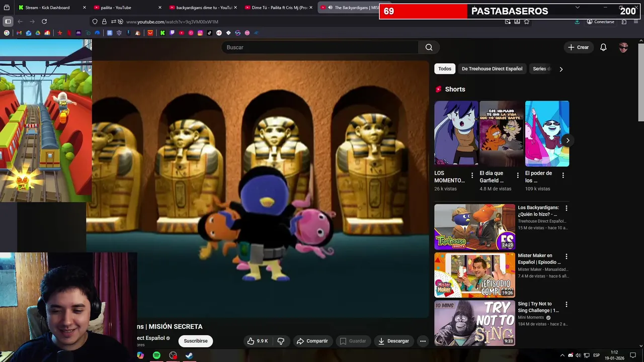The width and height of the screenshot is (644, 362).
Task: Mute the playing Backyardigans tab via speaker icon
Action: [x=330, y=8]
